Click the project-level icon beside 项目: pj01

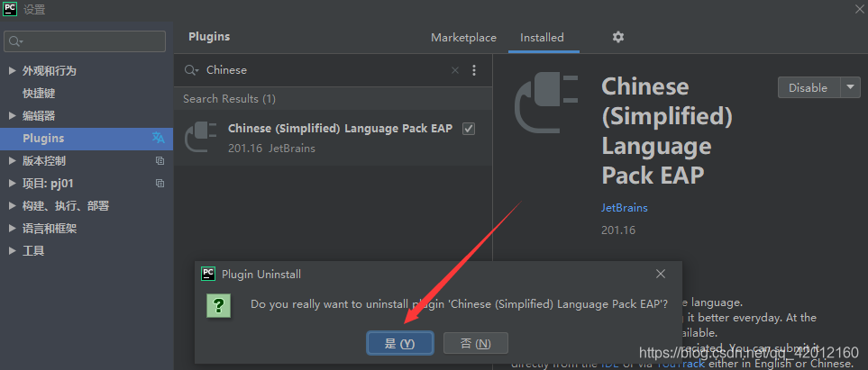click(x=160, y=183)
